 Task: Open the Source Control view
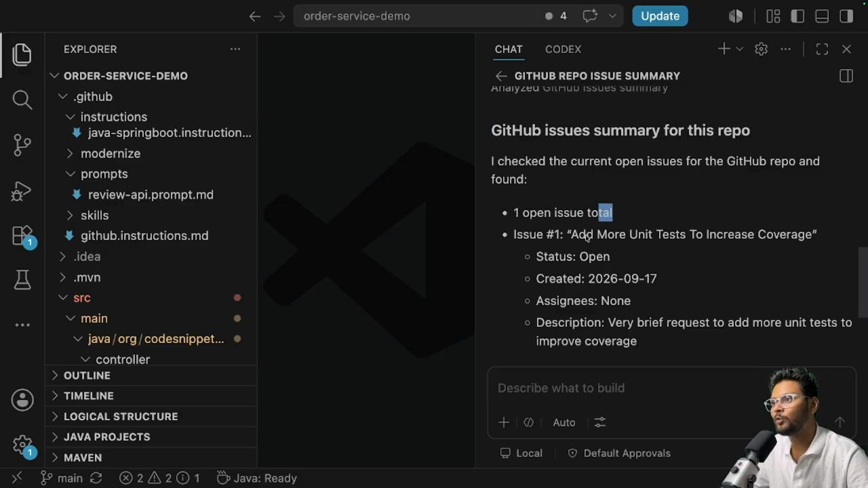click(22, 145)
